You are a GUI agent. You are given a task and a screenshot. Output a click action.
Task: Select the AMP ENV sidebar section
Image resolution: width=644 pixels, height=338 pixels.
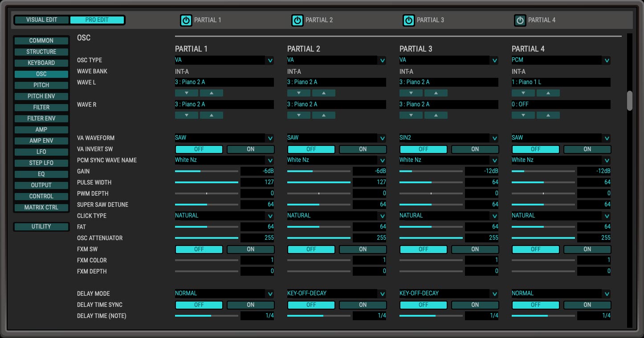coord(41,141)
